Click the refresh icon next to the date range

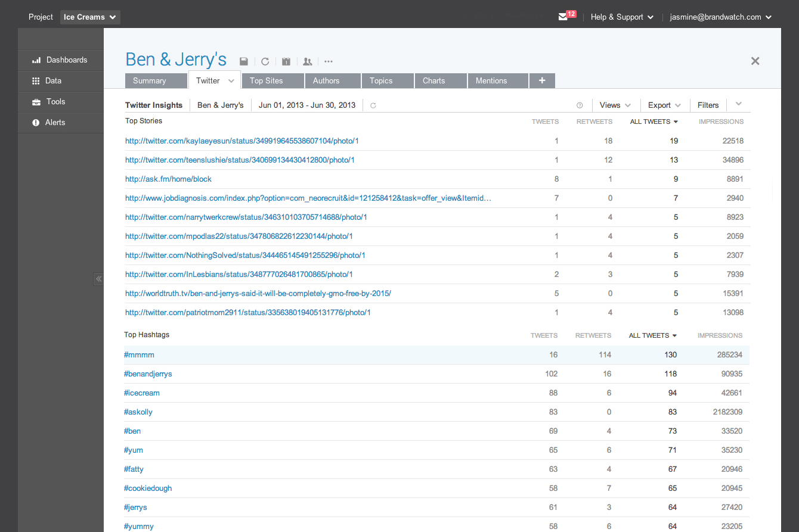point(373,105)
